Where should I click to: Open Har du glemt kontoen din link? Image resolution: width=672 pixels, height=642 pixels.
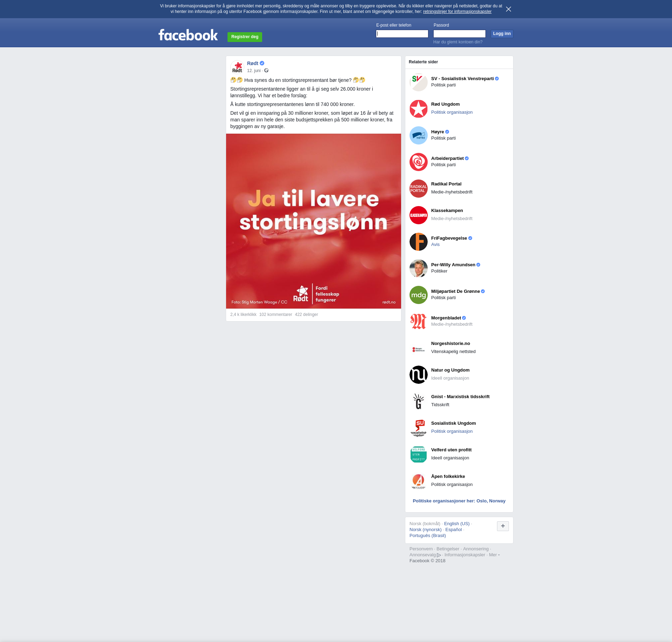[x=457, y=42]
